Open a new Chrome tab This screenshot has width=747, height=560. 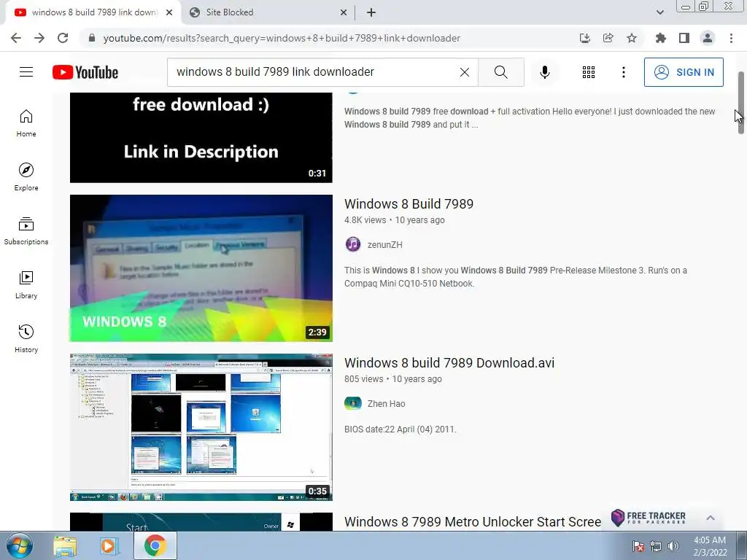pyautogui.click(x=371, y=12)
